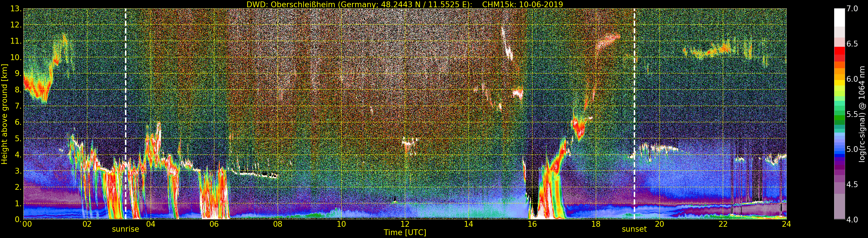Click the colorbar '4.0' value label

click(x=852, y=220)
